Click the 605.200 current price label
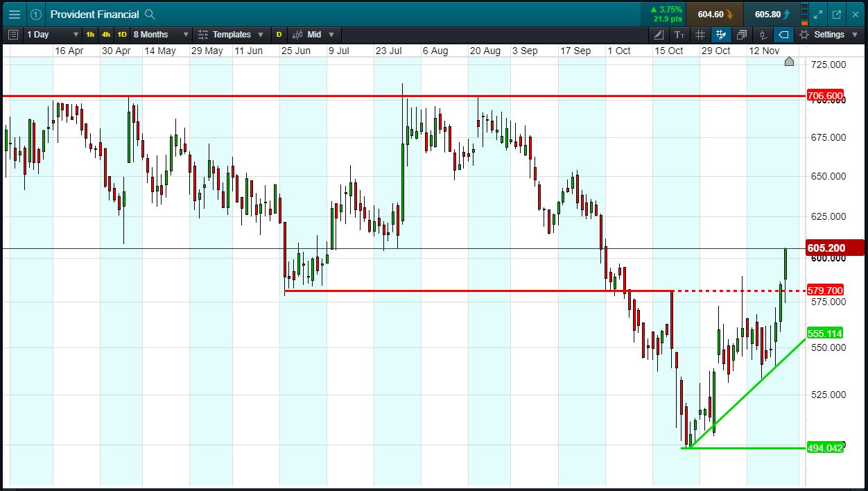The height and width of the screenshot is (491, 868). pos(835,248)
